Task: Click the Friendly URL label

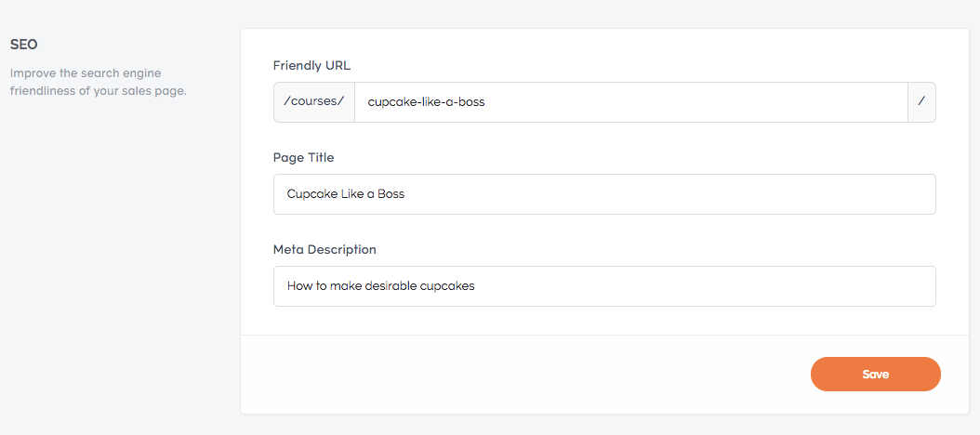Action: (311, 66)
